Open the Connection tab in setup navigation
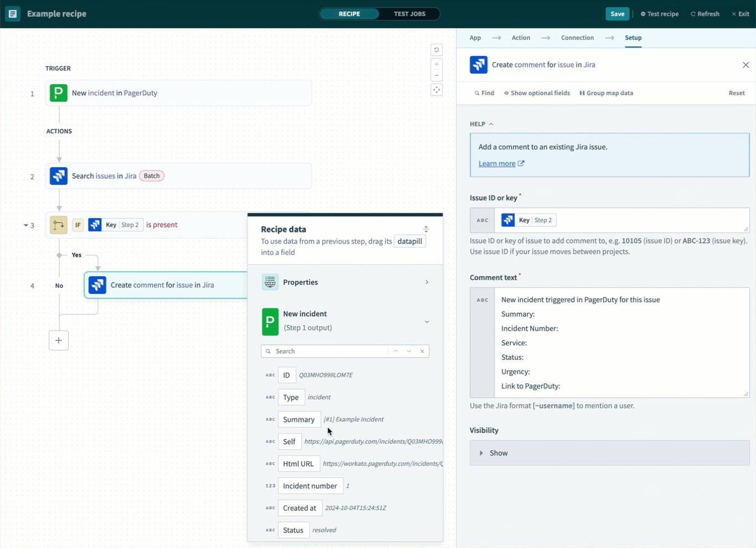This screenshot has width=756, height=548. [577, 38]
